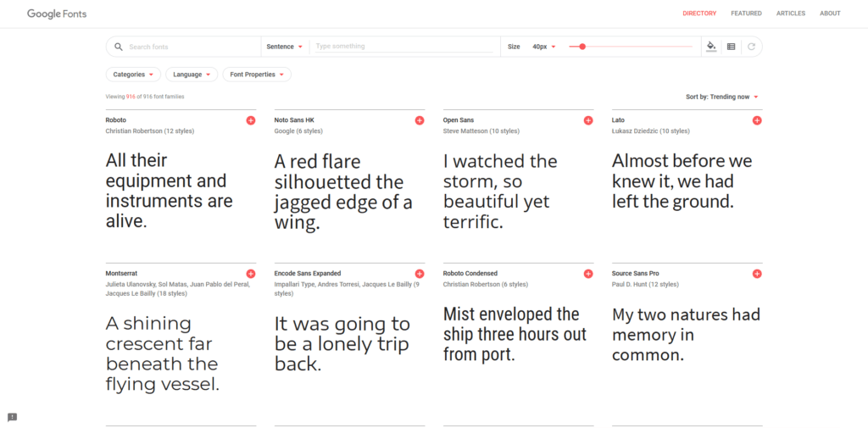Image resolution: width=868 pixels, height=428 pixels.
Task: Click 'Steve Matteson (10 styles)' text
Action: click(x=481, y=131)
